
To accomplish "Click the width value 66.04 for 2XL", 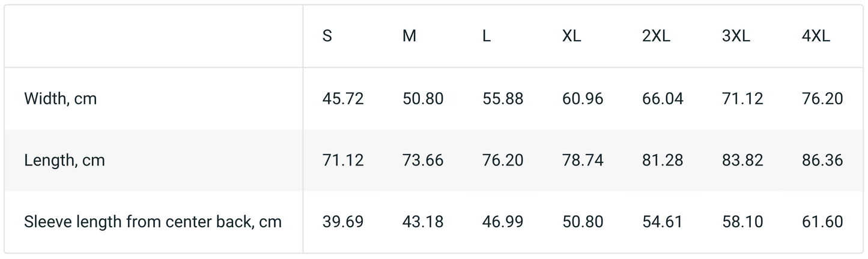I will coord(663,99).
